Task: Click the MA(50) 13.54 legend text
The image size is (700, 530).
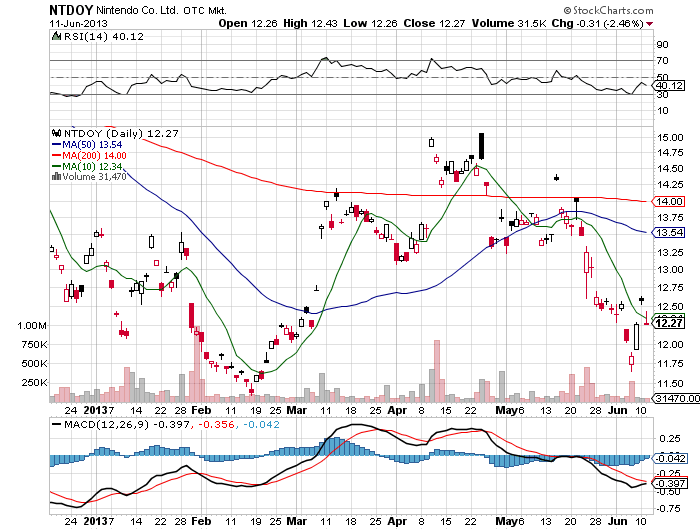Action: (92, 145)
